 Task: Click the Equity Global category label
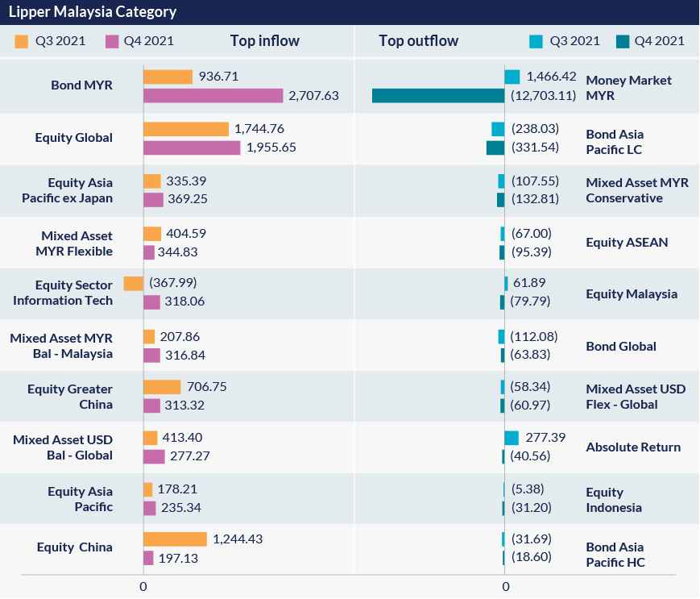(x=73, y=138)
